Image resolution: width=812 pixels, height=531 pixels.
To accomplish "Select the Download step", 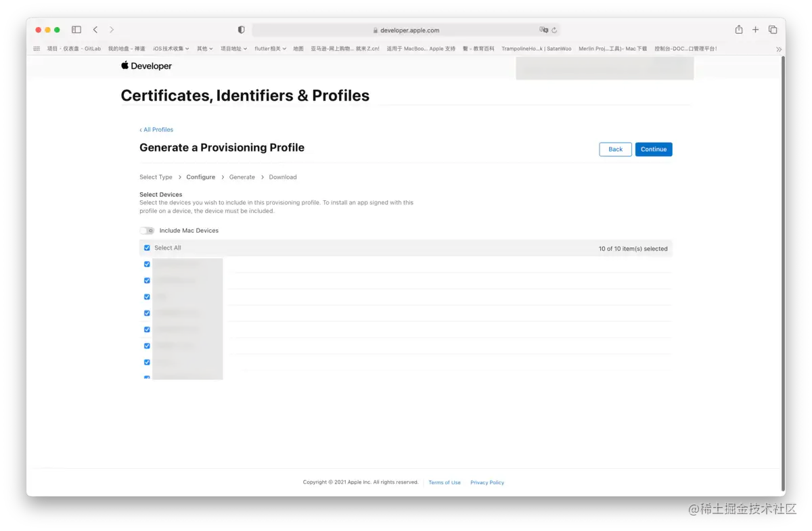I will point(283,177).
